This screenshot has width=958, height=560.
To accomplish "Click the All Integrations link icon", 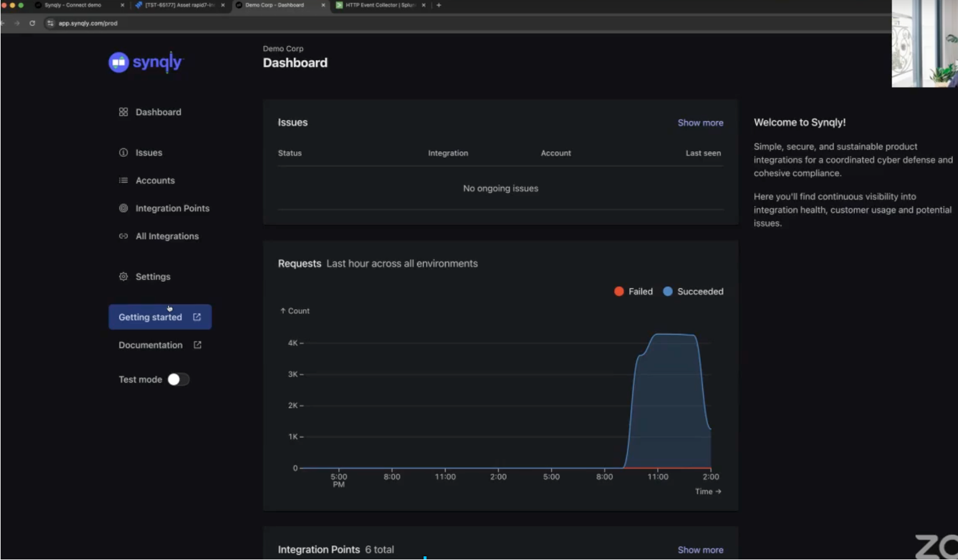I will tap(123, 236).
